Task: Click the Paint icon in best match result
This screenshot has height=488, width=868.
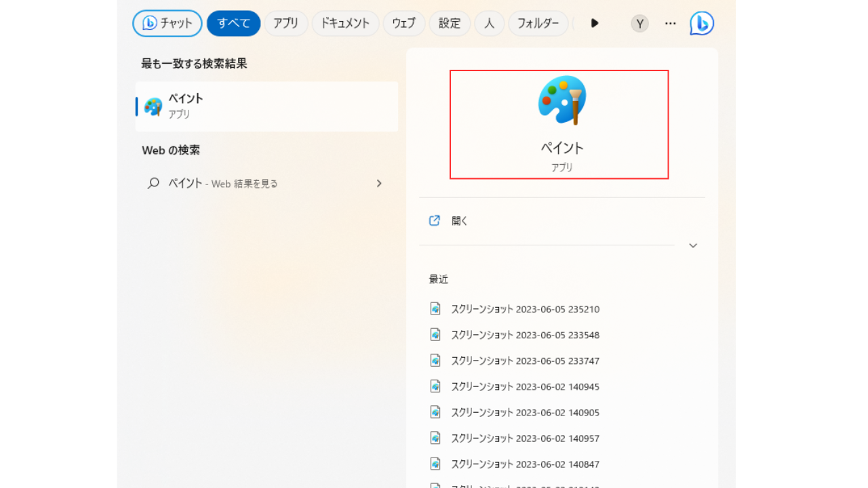Action: coord(153,106)
